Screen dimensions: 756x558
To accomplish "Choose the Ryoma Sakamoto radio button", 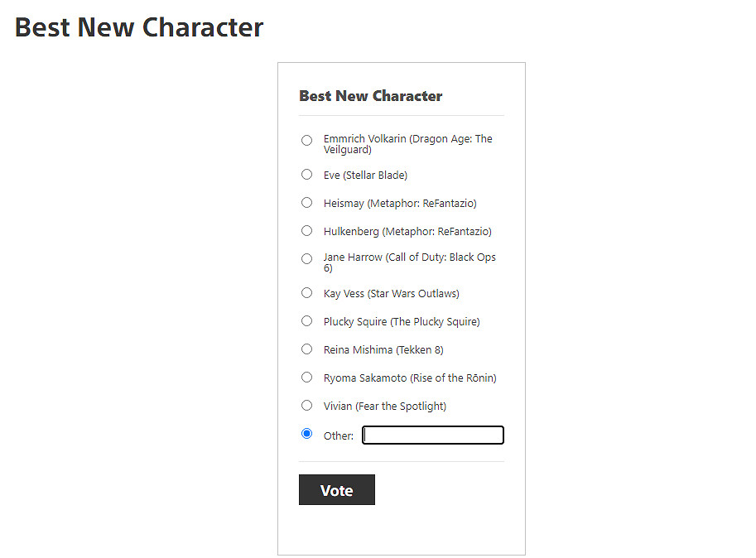I will click(x=306, y=378).
